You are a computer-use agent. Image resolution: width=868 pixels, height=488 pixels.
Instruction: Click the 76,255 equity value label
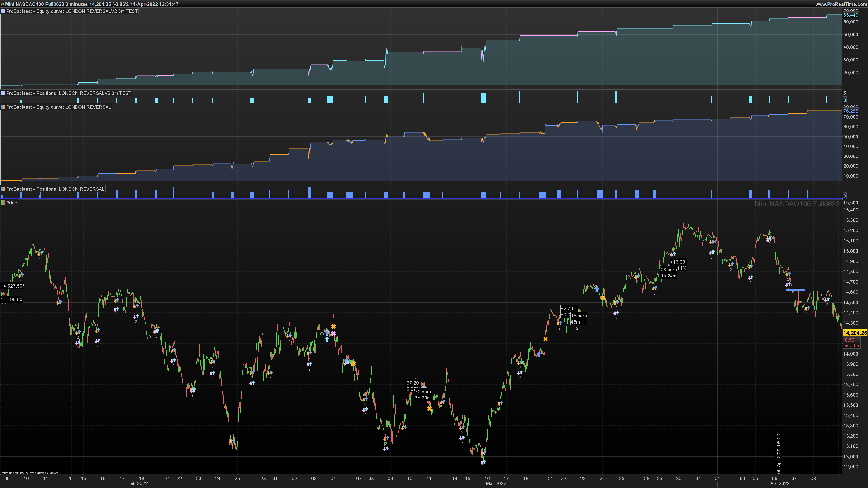click(850, 111)
